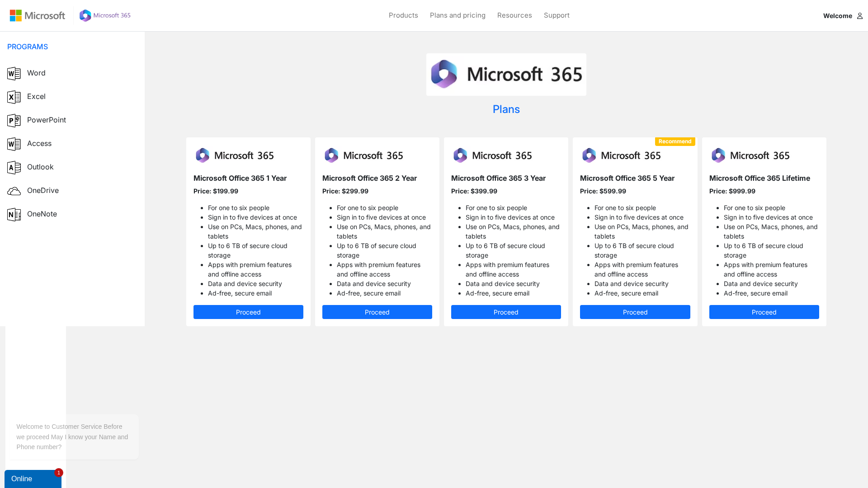Image resolution: width=868 pixels, height=488 pixels.
Task: Open Outlook from the programs list
Action: tap(40, 167)
